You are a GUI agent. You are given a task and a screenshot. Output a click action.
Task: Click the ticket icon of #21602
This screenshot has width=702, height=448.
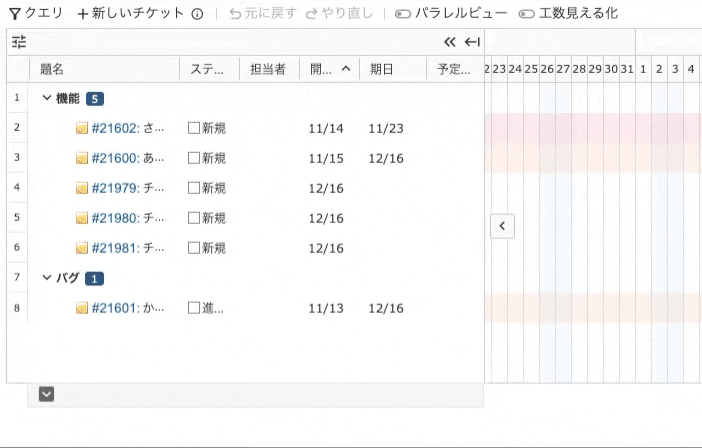(x=81, y=128)
